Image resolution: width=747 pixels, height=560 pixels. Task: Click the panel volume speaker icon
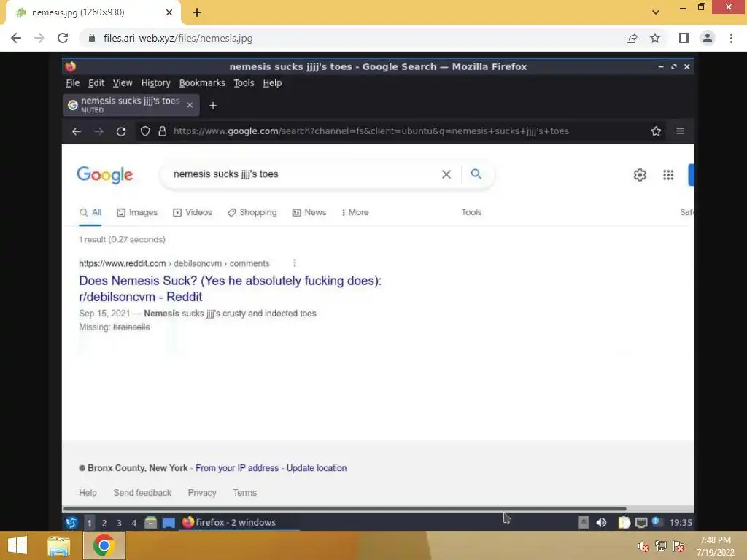(601, 522)
